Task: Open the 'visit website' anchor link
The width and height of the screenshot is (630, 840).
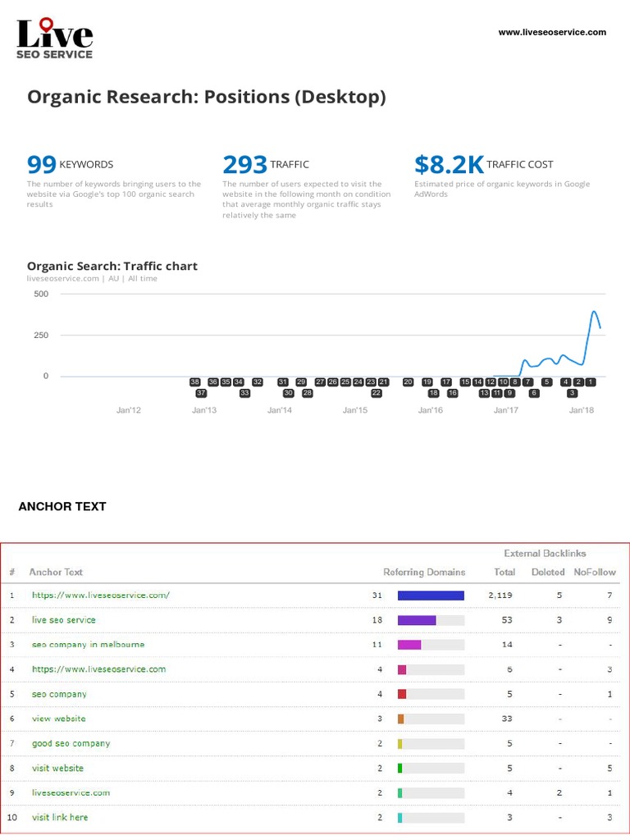Action: [x=58, y=768]
